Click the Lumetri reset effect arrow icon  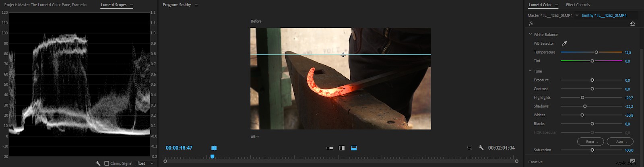pos(632,24)
